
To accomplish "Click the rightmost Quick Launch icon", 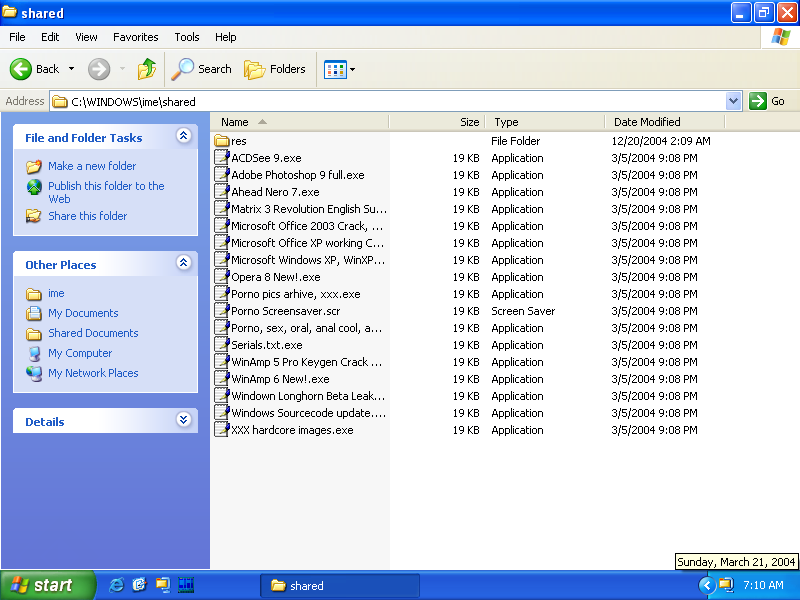I will point(186,585).
